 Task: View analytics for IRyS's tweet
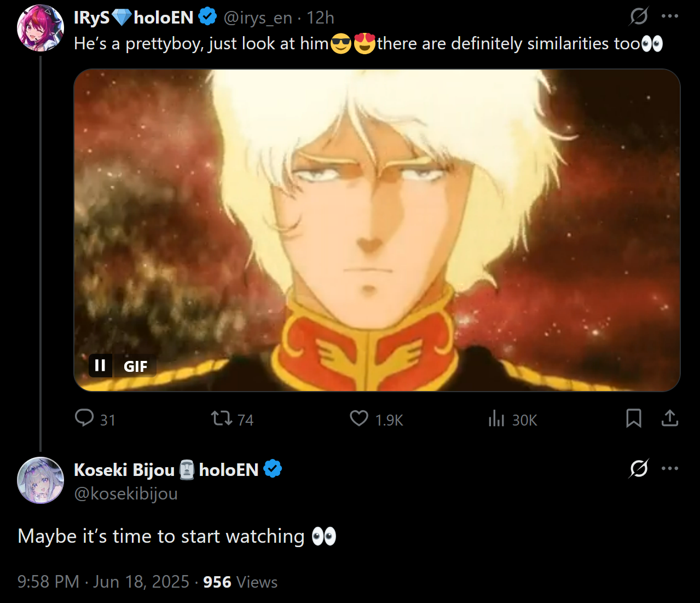[x=496, y=419]
